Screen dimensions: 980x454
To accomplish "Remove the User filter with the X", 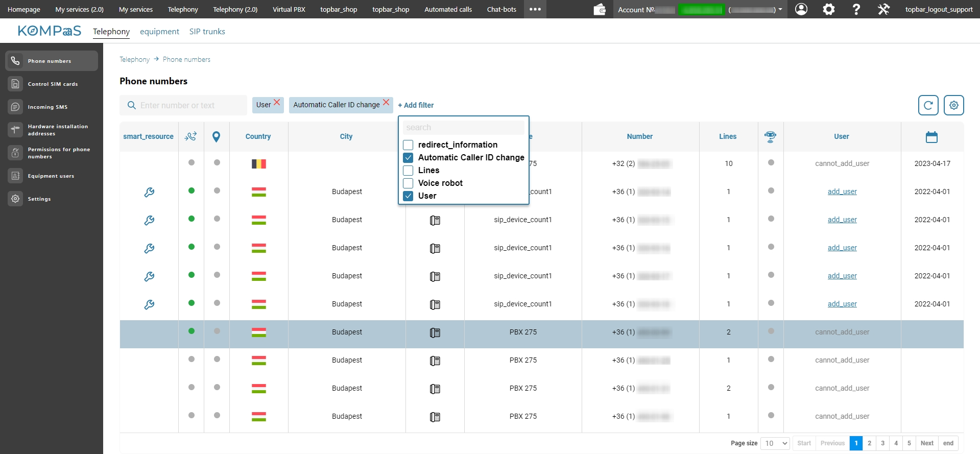I will 277,102.
